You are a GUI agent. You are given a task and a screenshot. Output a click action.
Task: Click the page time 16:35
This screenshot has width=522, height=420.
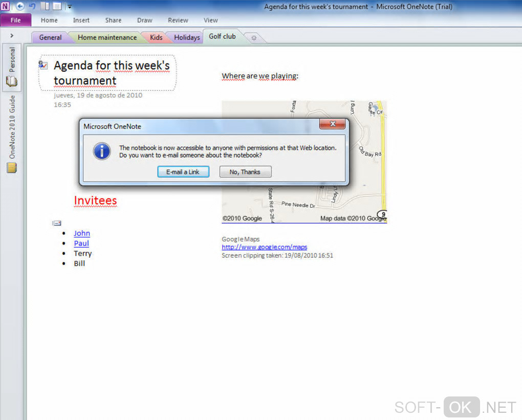pyautogui.click(x=62, y=105)
